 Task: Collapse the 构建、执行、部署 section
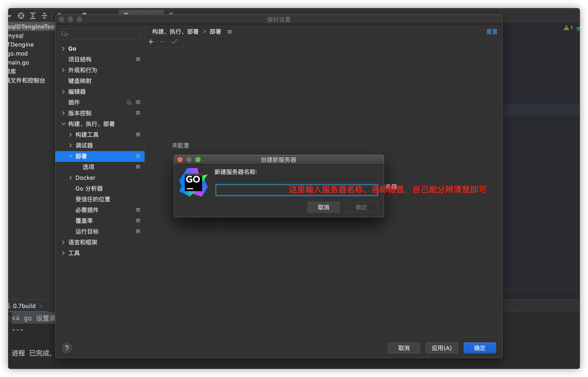pos(63,124)
